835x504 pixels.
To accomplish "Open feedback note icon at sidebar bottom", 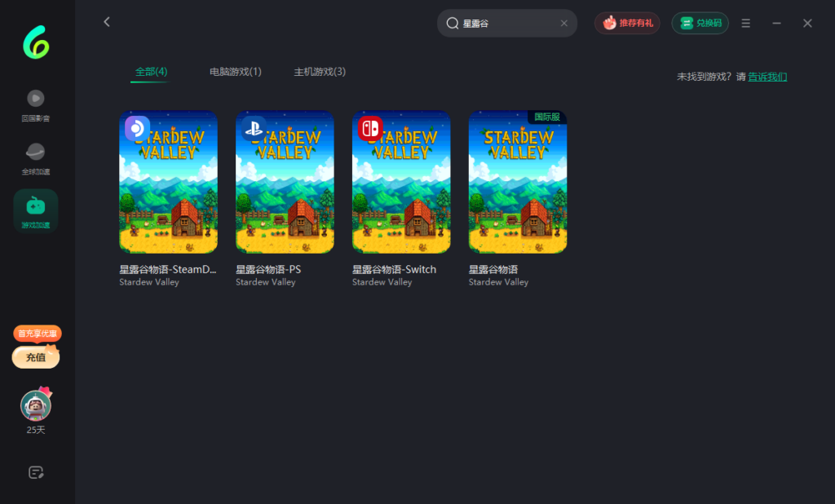I will tap(36, 472).
